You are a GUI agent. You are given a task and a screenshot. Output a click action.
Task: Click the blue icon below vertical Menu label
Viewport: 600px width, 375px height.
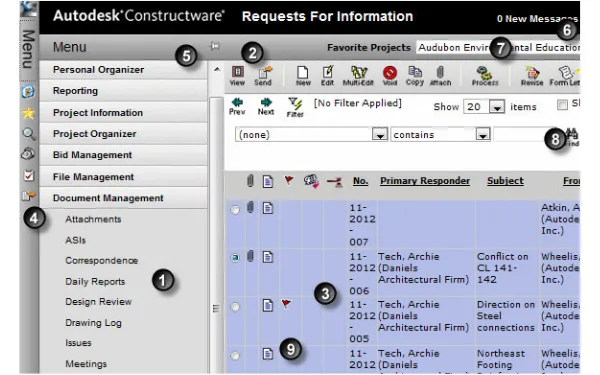(x=28, y=91)
